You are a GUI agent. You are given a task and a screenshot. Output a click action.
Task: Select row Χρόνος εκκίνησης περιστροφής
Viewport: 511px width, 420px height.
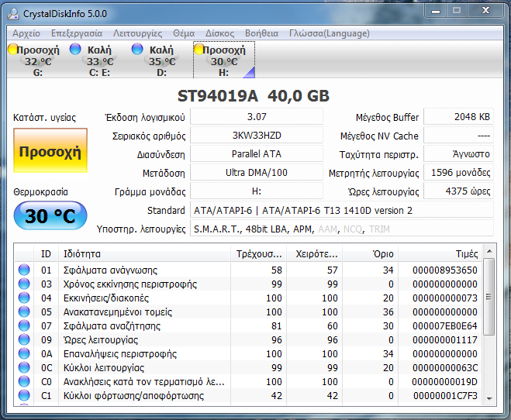[x=249, y=284]
